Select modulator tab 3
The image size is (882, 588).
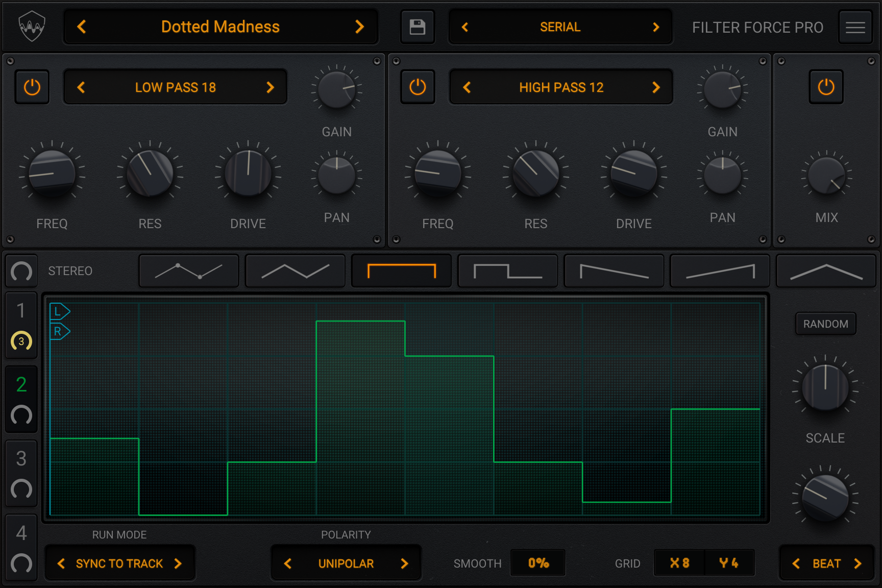[x=21, y=459]
